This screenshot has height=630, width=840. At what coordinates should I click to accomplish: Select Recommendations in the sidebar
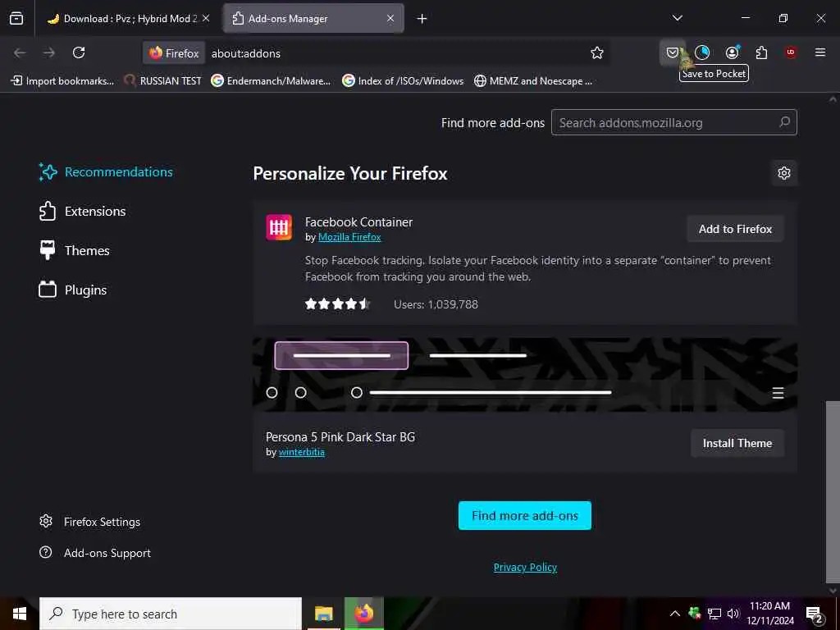pyautogui.click(x=106, y=172)
